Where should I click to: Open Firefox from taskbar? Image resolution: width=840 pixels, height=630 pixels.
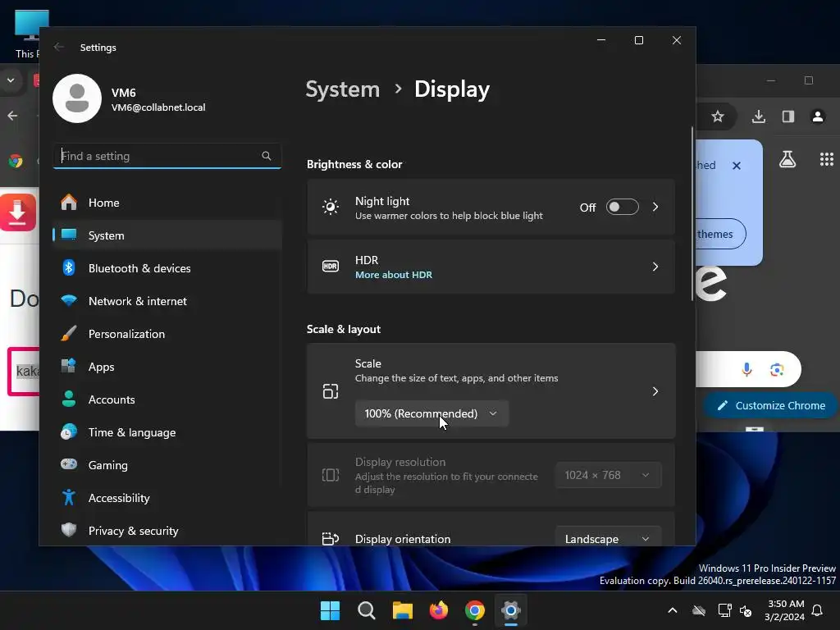[439, 610]
